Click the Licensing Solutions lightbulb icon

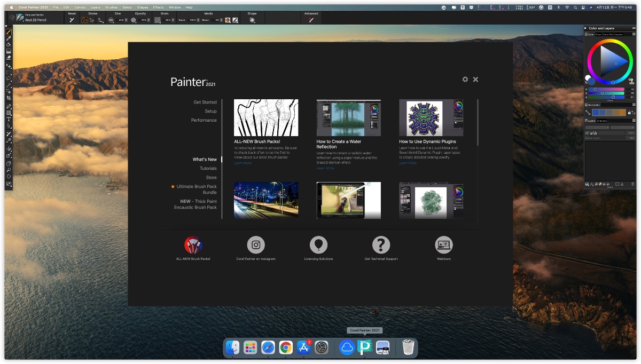[318, 245]
